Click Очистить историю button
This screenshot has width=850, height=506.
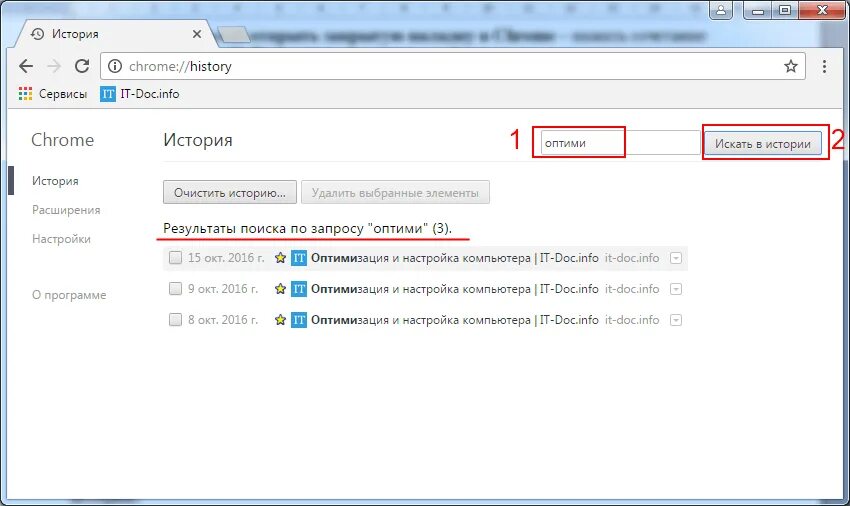point(230,193)
